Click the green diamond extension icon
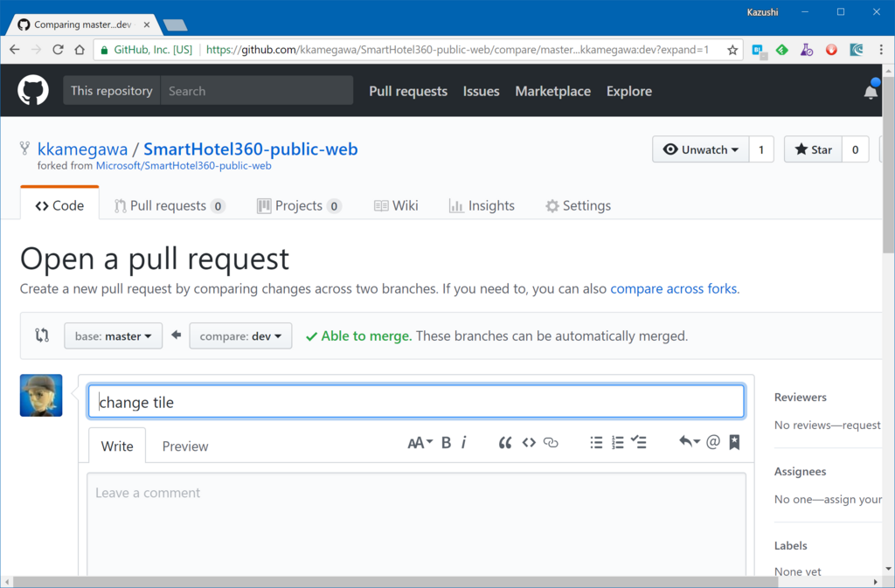 (x=782, y=50)
